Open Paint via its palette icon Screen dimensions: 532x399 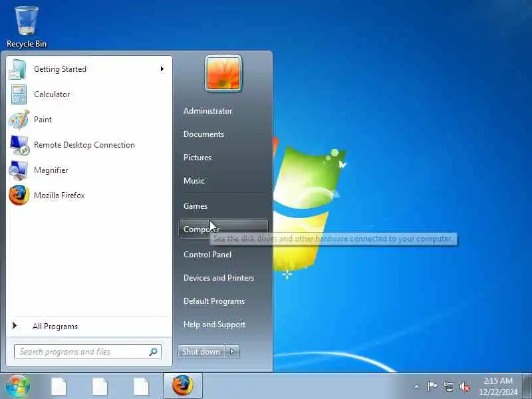coord(19,120)
